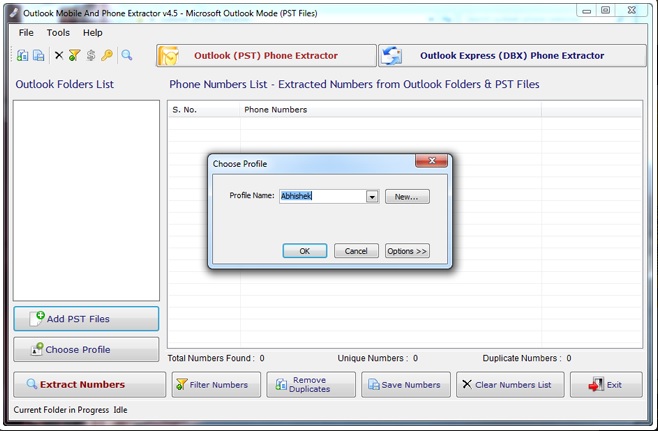Expand the Profile Name dropdown arrow
658x431 pixels.
372,196
